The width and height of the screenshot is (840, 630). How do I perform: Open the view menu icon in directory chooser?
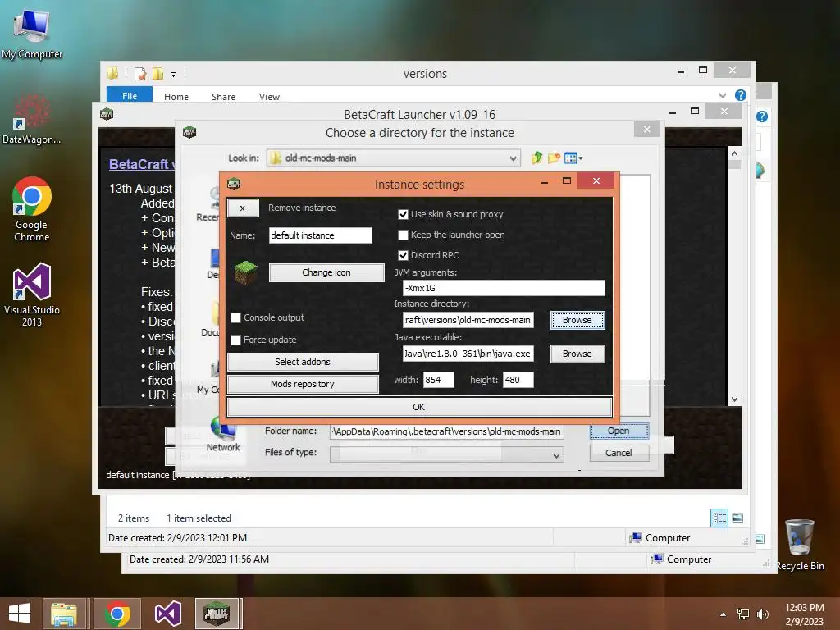click(573, 158)
